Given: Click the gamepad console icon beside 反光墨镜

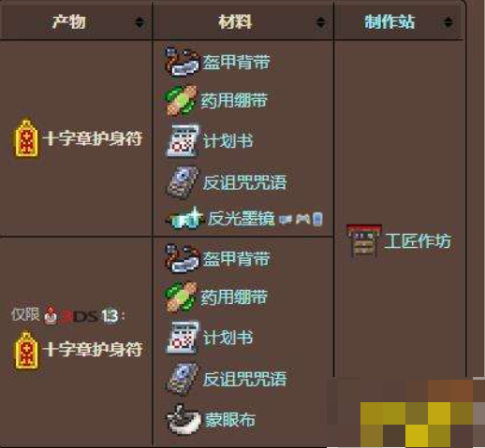Looking at the screenshot, I should (302, 219).
